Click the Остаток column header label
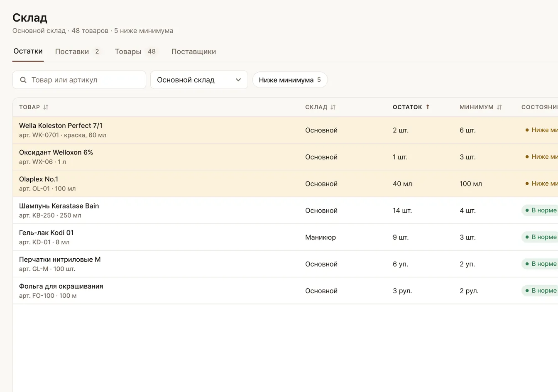 point(407,107)
